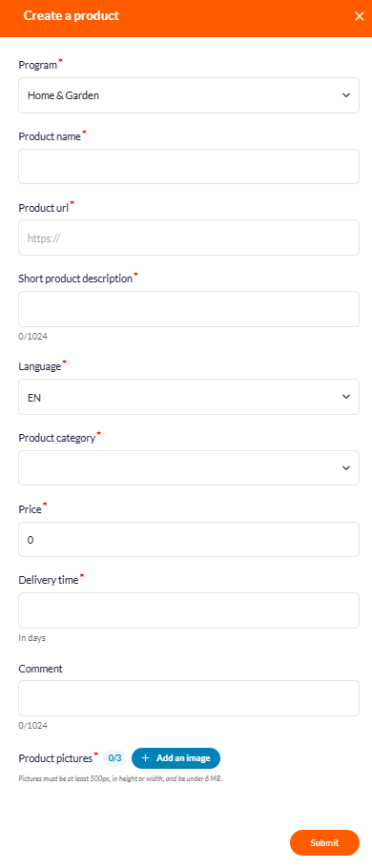Click the chevron arrow in Program field
Screen dimensions: 372x868
(x=346, y=95)
